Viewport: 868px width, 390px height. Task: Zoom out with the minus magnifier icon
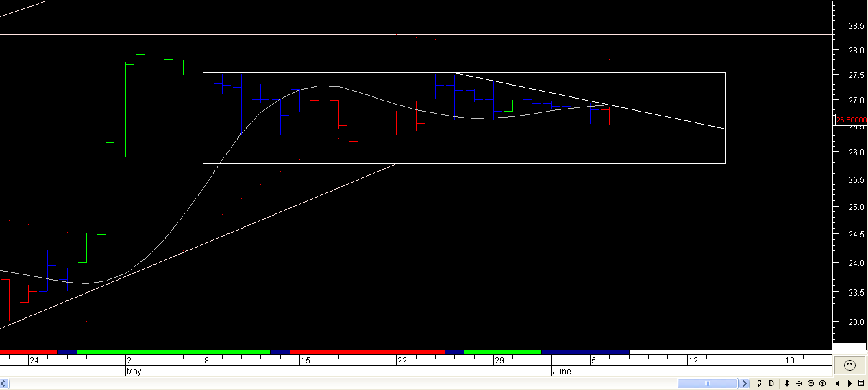[810, 383]
